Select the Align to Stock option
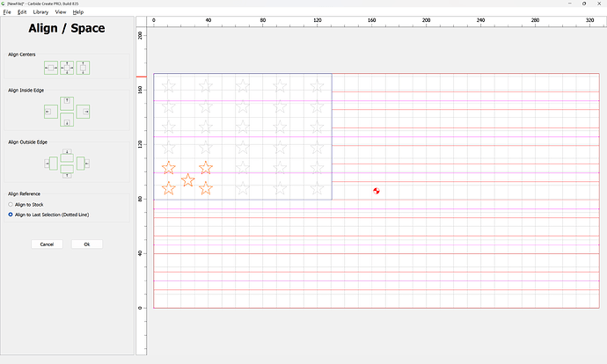The width and height of the screenshot is (607, 364). point(11,204)
